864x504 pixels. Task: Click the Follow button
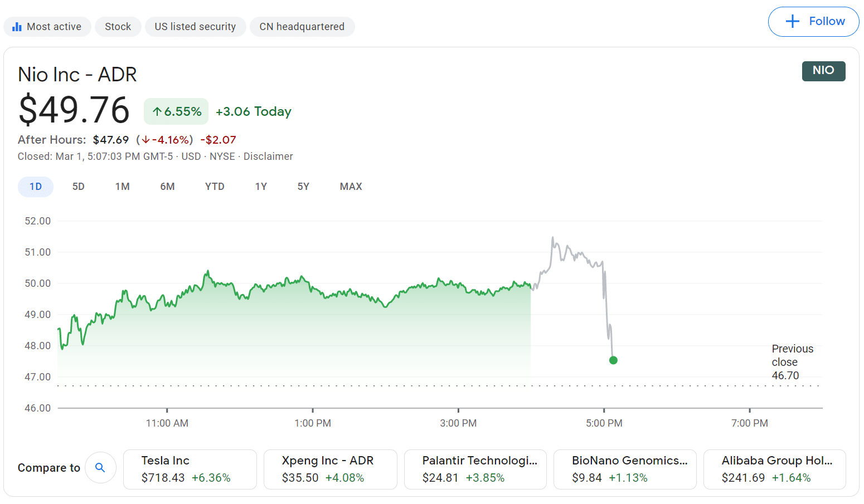(x=813, y=22)
